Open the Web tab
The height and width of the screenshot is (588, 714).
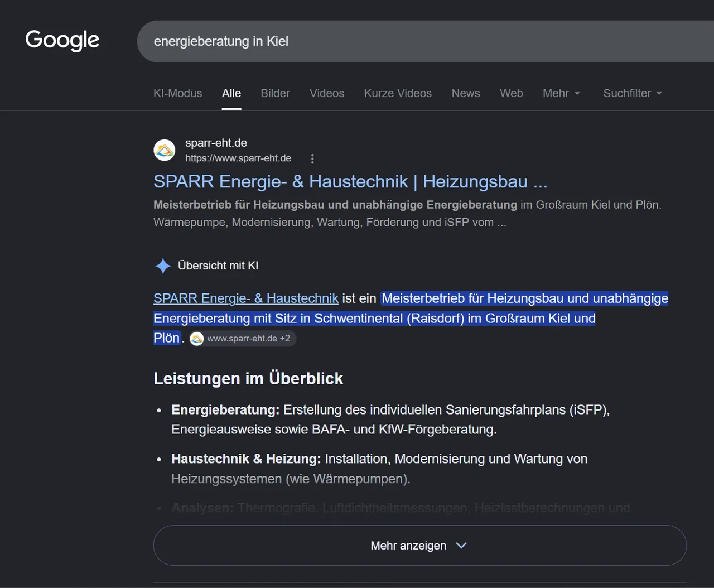pyautogui.click(x=512, y=93)
